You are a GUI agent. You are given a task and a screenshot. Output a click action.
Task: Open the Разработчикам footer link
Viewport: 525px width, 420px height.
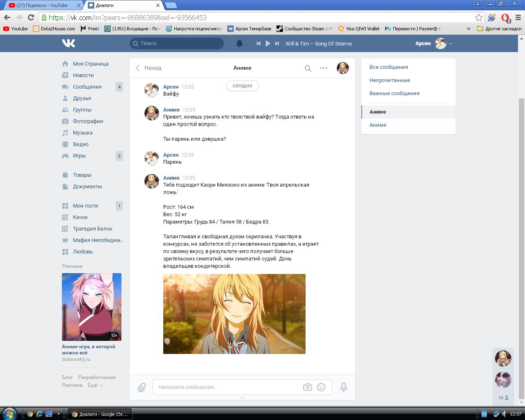click(x=97, y=377)
